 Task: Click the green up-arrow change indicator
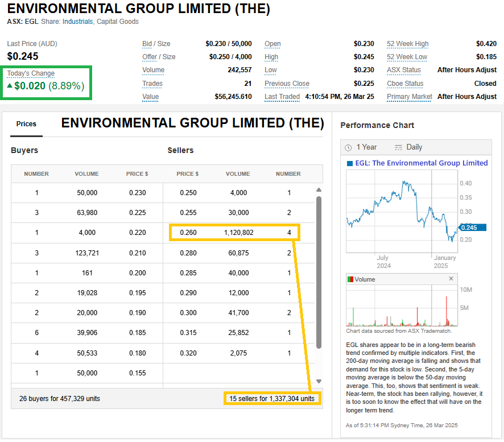10,85
